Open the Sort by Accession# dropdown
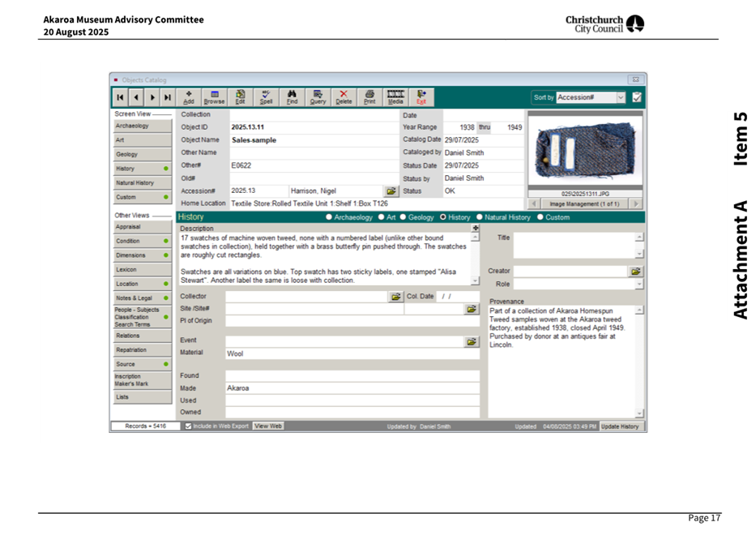The image size is (756, 535). tap(622, 95)
